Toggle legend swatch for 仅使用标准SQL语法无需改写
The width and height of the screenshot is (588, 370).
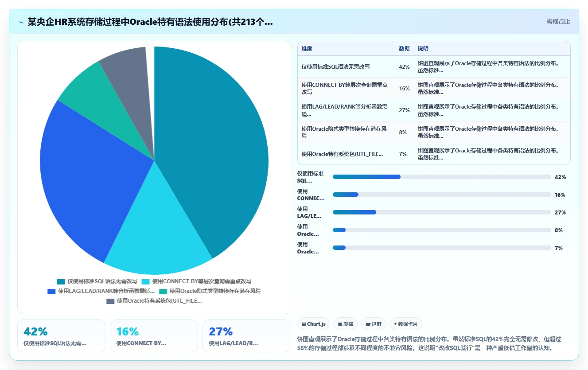(61, 281)
